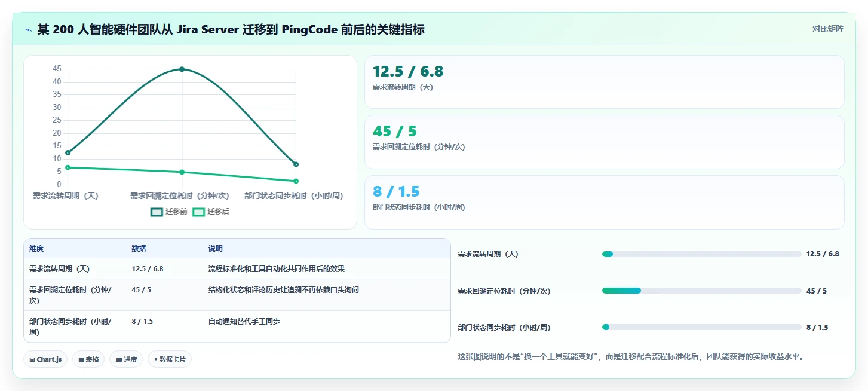Click progress value 8 / 1.5
The width and height of the screenshot is (868, 391).
[817, 328]
